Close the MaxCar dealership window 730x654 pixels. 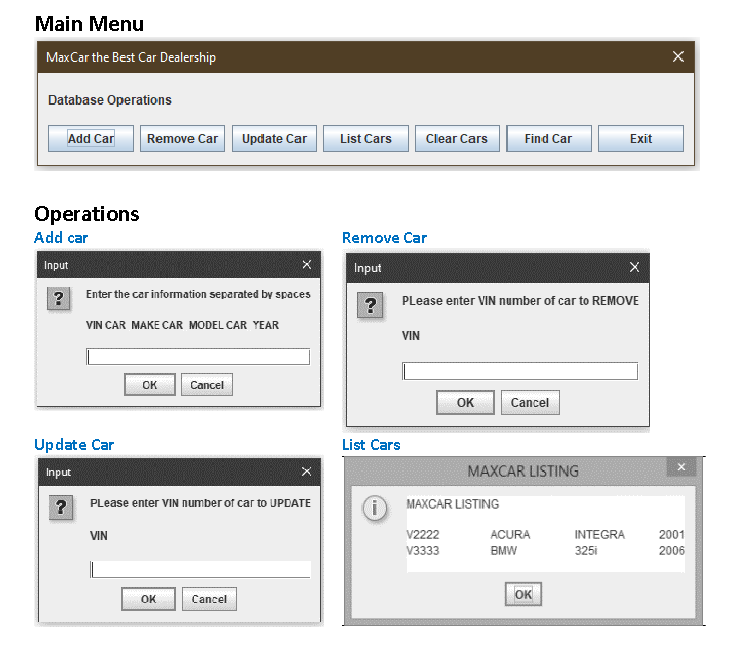click(678, 57)
